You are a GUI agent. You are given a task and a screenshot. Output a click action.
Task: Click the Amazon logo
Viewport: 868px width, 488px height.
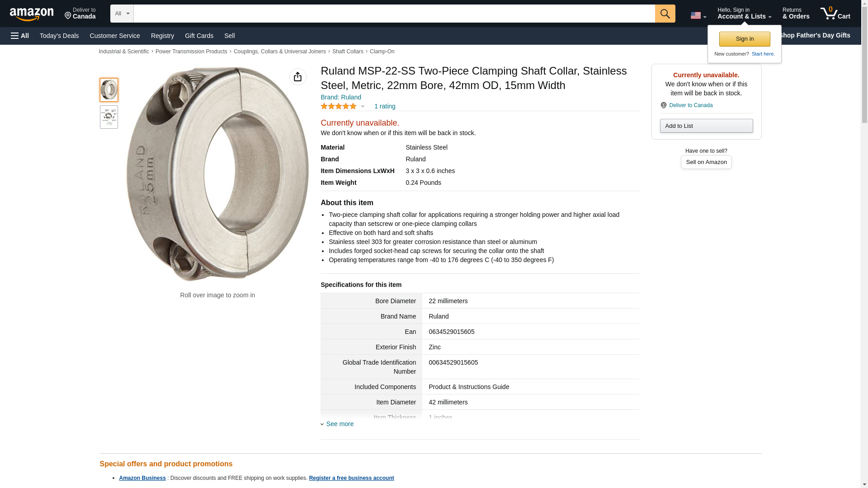point(32,14)
